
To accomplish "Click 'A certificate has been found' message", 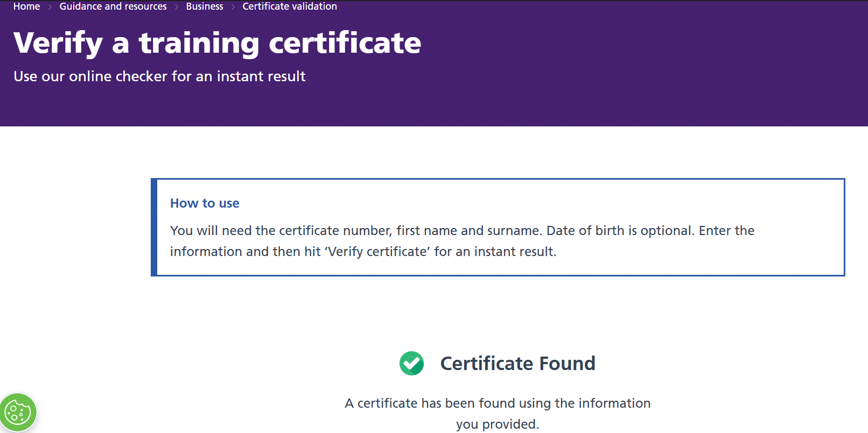I will (497, 403).
